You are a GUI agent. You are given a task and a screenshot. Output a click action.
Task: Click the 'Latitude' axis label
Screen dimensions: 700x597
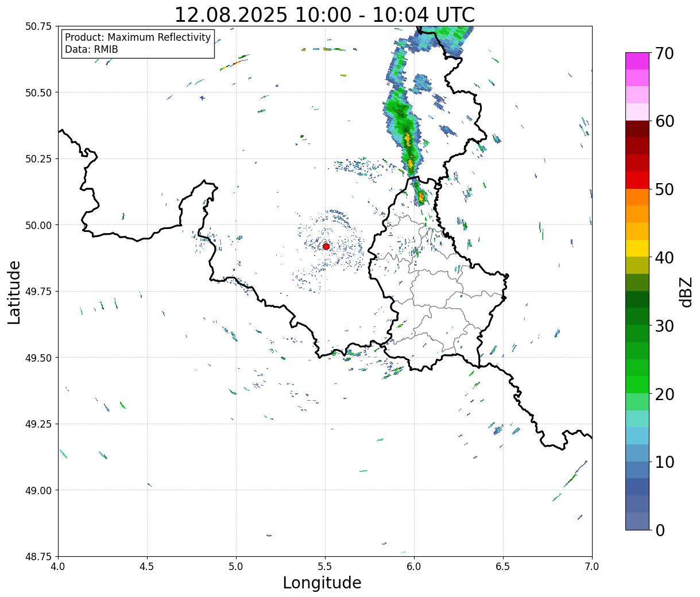(x=14, y=292)
